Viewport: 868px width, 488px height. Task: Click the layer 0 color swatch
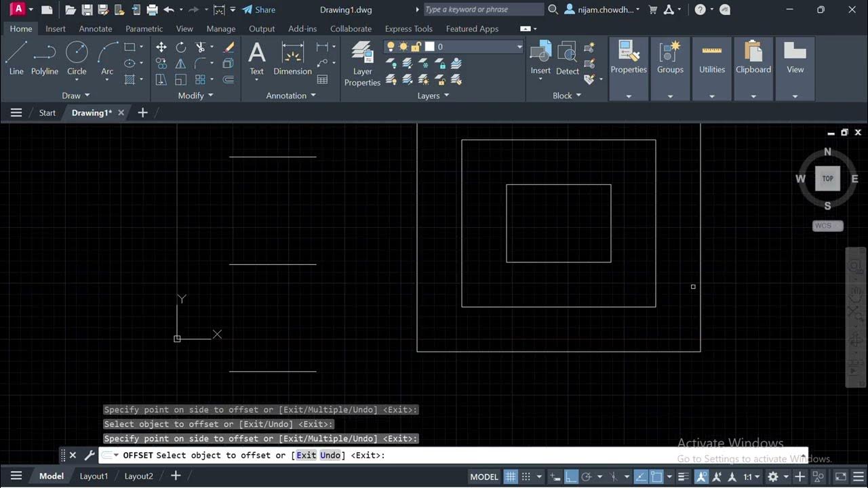[429, 47]
